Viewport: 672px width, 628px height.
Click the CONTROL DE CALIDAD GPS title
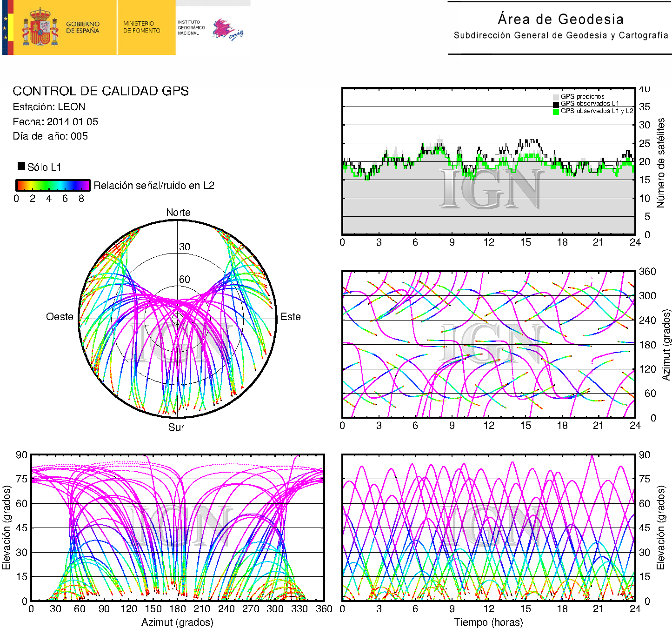101,91
